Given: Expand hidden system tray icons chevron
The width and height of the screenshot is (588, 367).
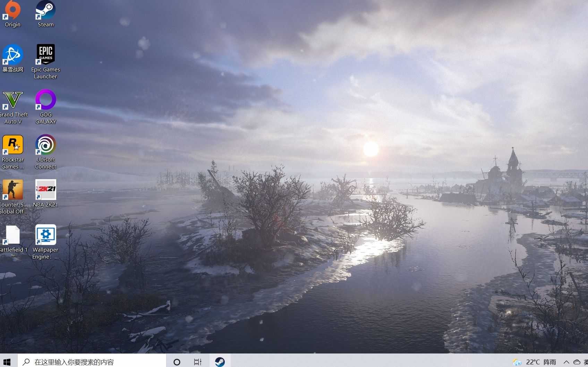Looking at the screenshot, I should 566,362.
